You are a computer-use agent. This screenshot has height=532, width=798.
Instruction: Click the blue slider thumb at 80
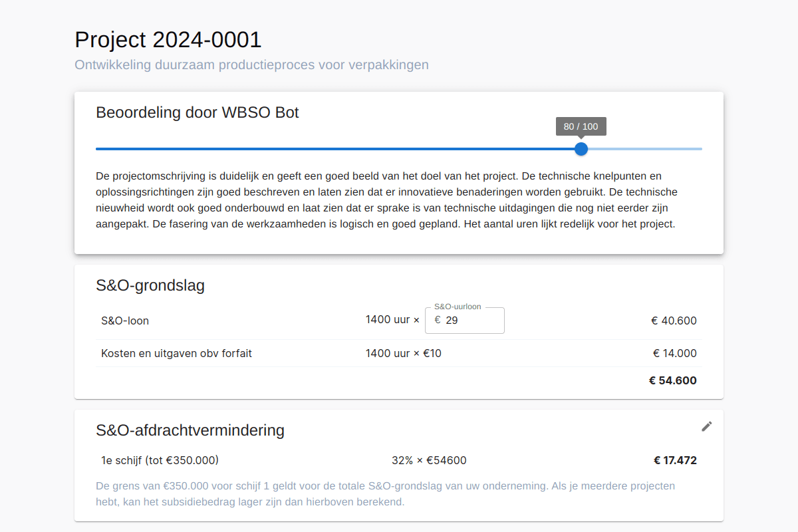(x=581, y=149)
